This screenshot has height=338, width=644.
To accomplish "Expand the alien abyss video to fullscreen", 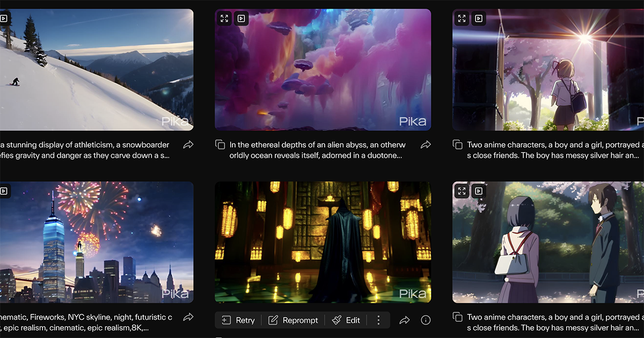I will [224, 18].
